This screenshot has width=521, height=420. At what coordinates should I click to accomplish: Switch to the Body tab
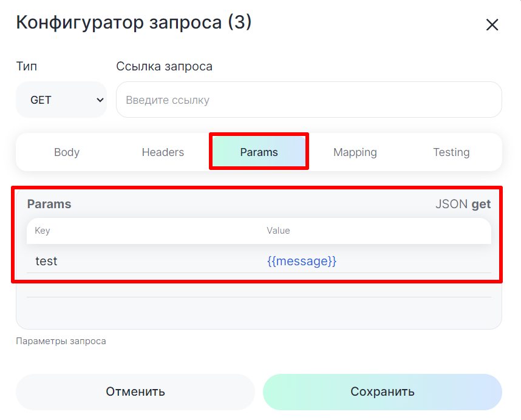click(67, 152)
